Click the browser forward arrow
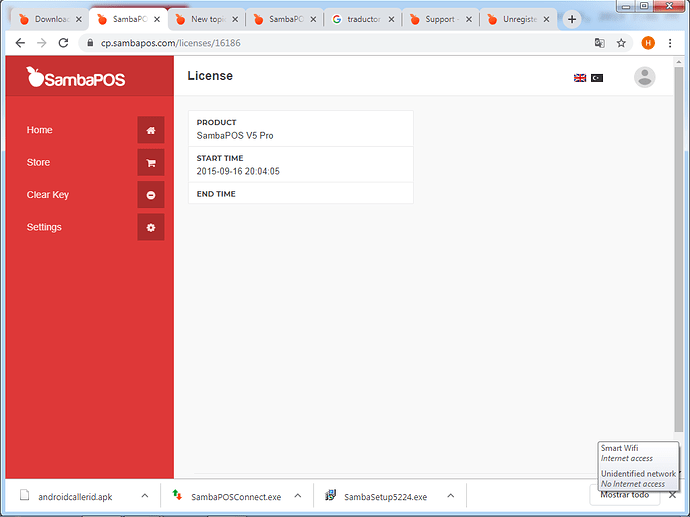 coord(42,43)
